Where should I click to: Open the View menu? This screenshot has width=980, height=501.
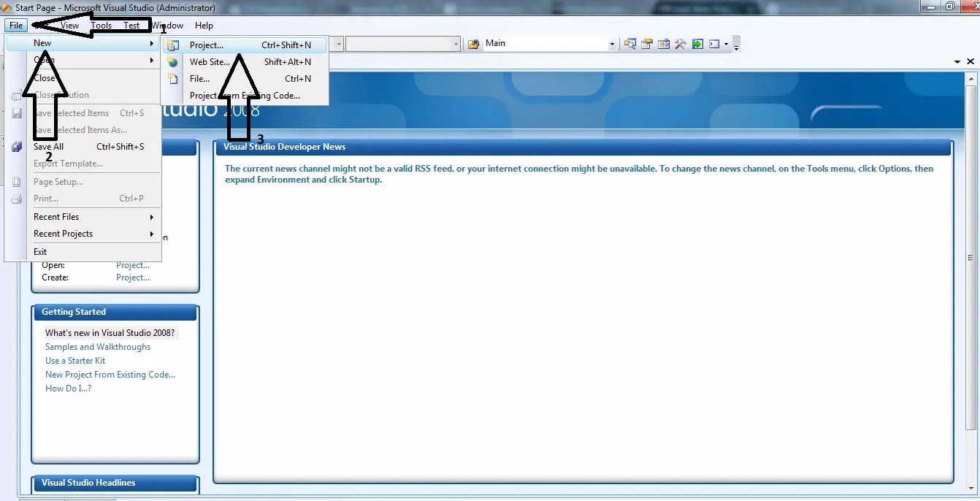pyautogui.click(x=69, y=26)
